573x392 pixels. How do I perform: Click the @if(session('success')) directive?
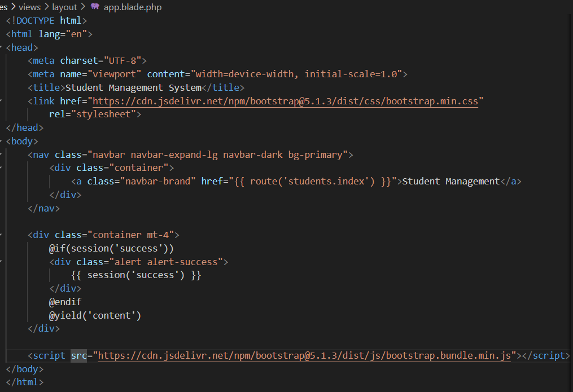[x=111, y=248]
